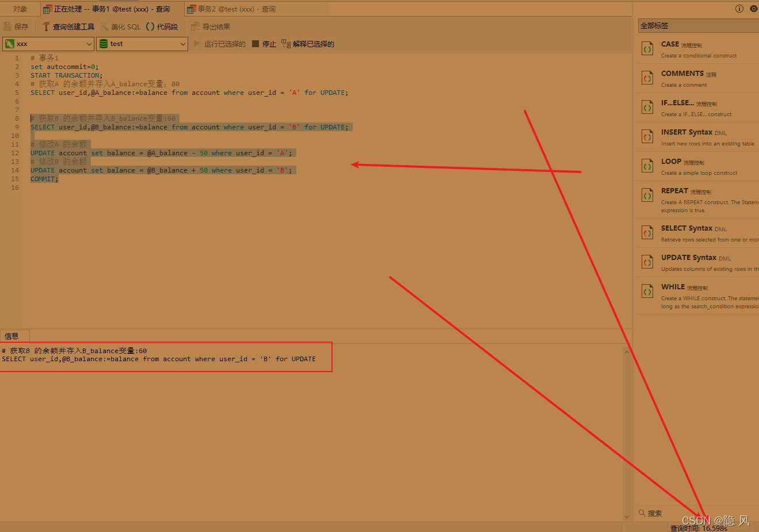Click the 搜索 snippet search field
Viewport: 759px width, 532px height.
[x=668, y=513]
